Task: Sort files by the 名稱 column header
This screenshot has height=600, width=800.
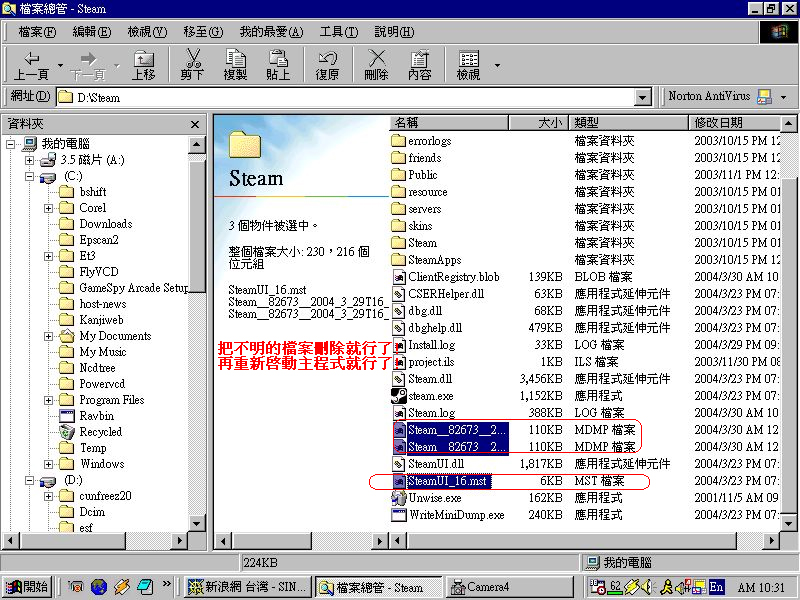Action: coord(449,122)
